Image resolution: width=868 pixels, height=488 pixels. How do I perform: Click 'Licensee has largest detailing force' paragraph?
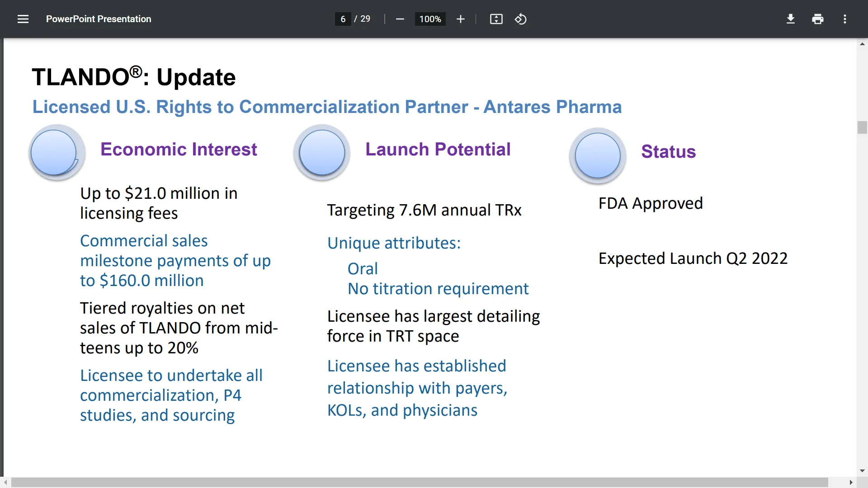click(434, 326)
